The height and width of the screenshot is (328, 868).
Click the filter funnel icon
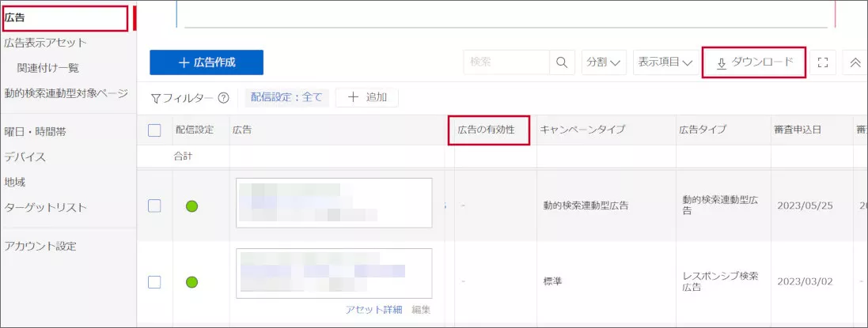[x=156, y=98]
